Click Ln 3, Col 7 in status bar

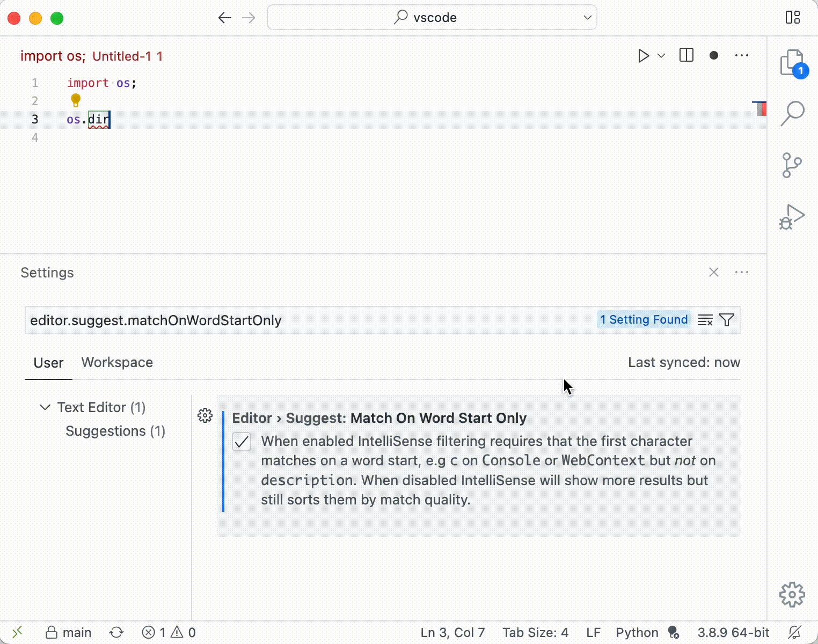(x=452, y=633)
